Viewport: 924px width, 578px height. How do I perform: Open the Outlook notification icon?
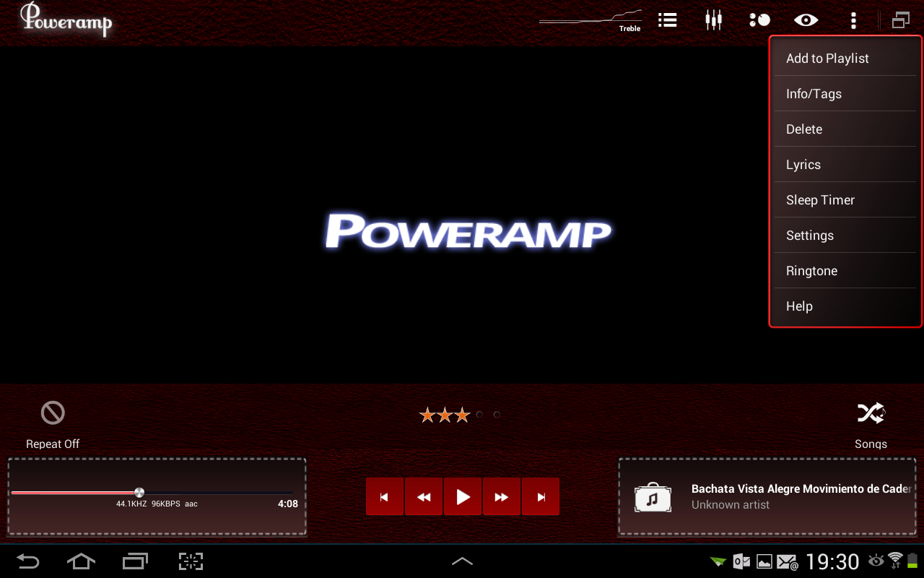point(741,561)
